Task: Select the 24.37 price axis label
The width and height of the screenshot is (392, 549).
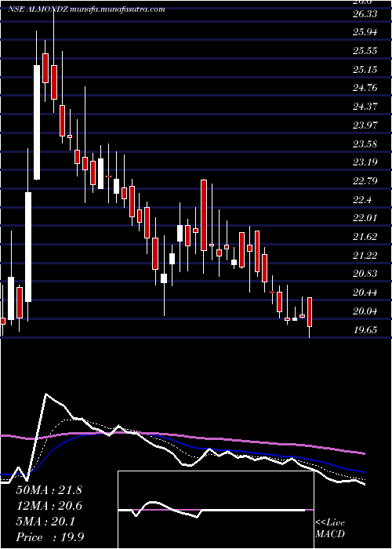Action: [x=365, y=106]
